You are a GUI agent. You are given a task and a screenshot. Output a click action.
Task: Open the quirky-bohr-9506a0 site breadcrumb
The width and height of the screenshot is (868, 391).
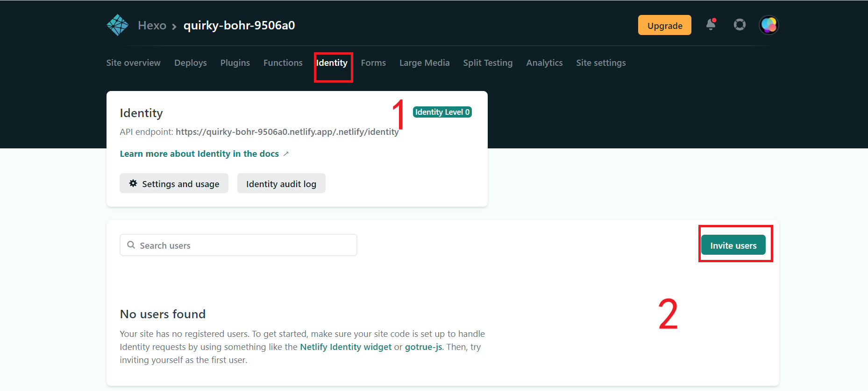click(239, 25)
